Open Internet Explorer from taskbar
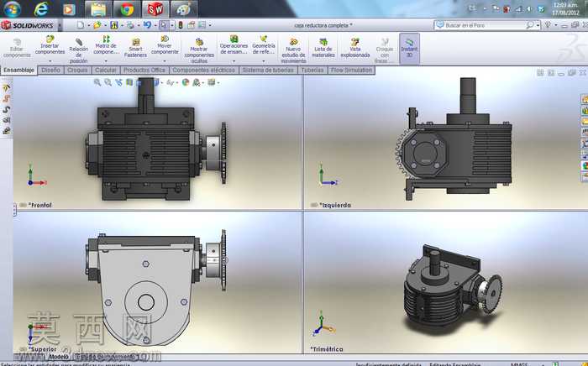The height and width of the screenshot is (366, 588). click(40, 9)
